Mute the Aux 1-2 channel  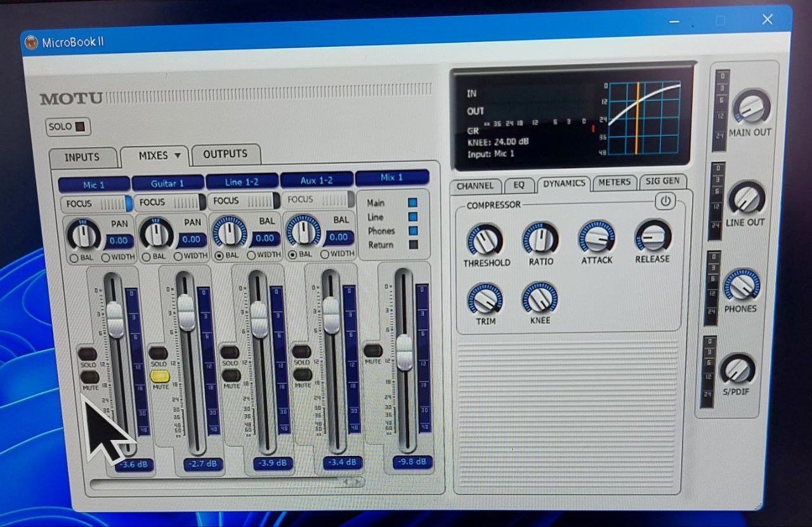(x=303, y=374)
